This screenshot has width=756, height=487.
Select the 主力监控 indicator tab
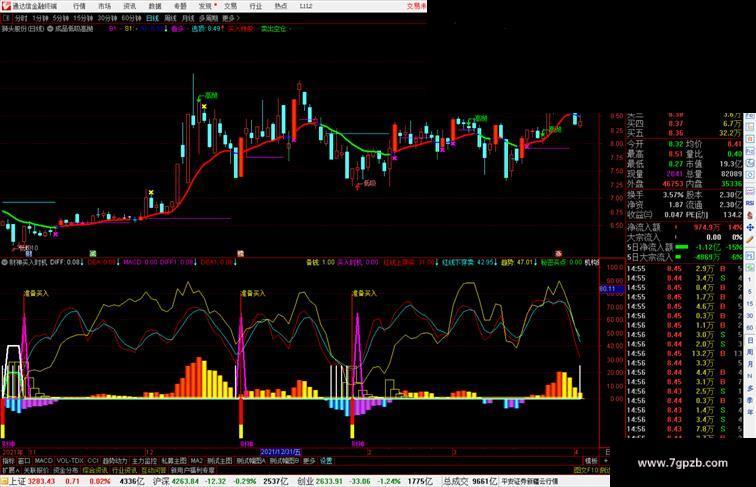(x=145, y=461)
